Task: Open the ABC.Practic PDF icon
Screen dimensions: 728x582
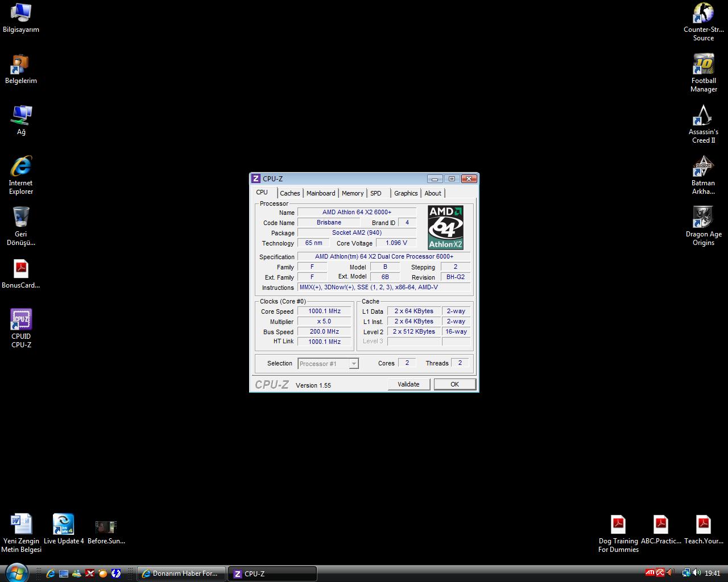Action: (661, 530)
